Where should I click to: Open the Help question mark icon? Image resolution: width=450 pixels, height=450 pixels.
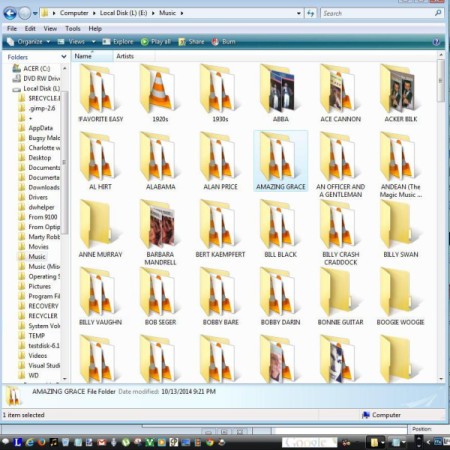(x=436, y=42)
